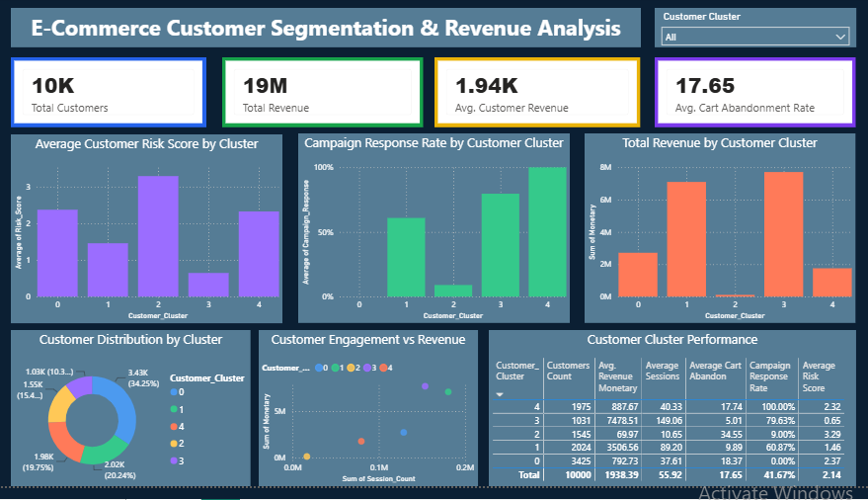Click the 100.00% response rate cell
The image size is (868, 500).
[778, 407]
